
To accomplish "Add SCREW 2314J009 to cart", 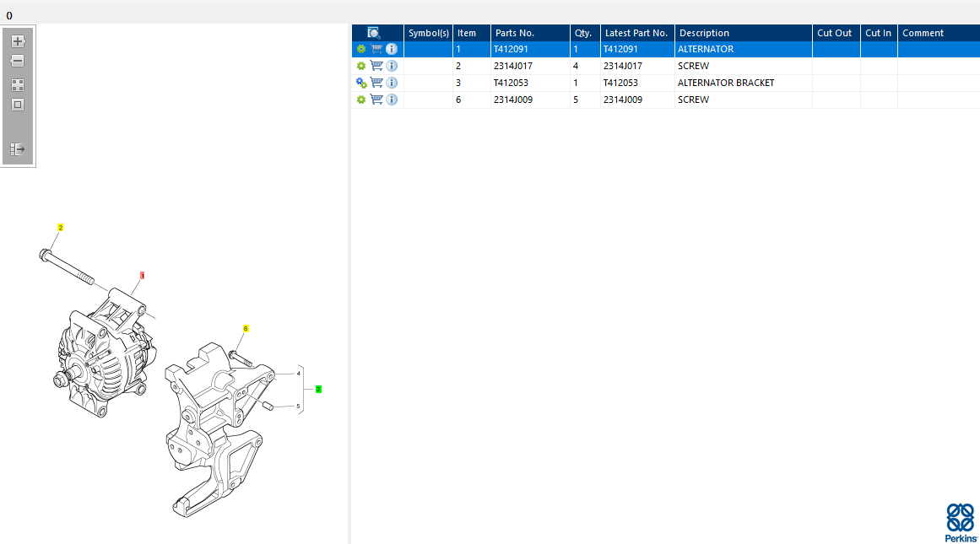I will coord(376,100).
